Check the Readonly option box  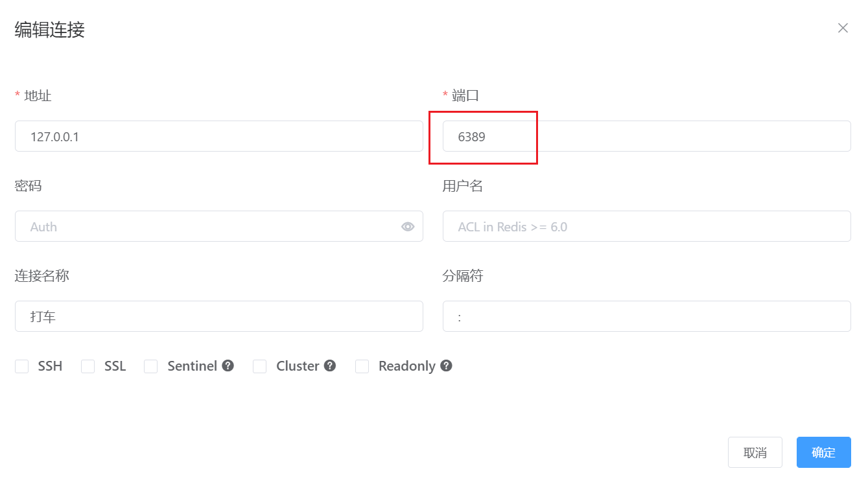pyautogui.click(x=362, y=367)
